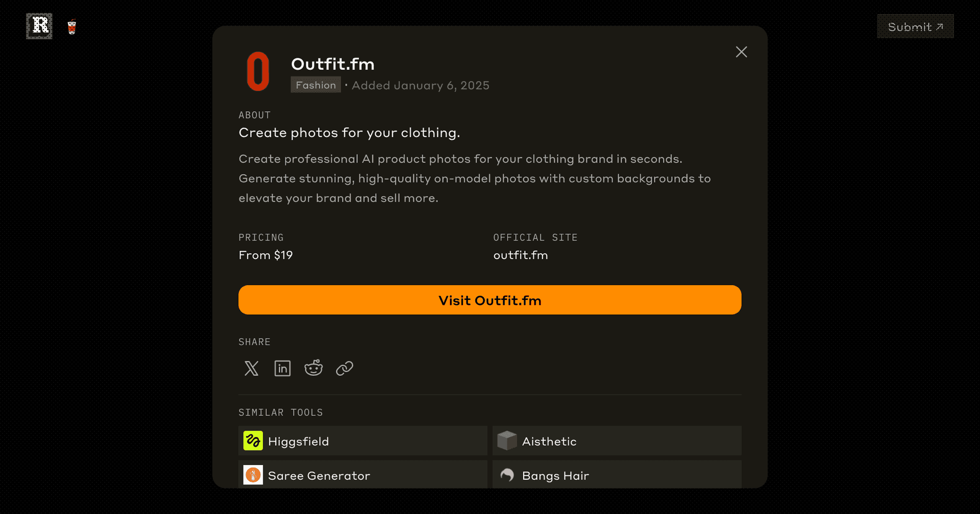The image size is (980, 514).
Task: Share on X (Twitter) icon
Action: coord(251,368)
